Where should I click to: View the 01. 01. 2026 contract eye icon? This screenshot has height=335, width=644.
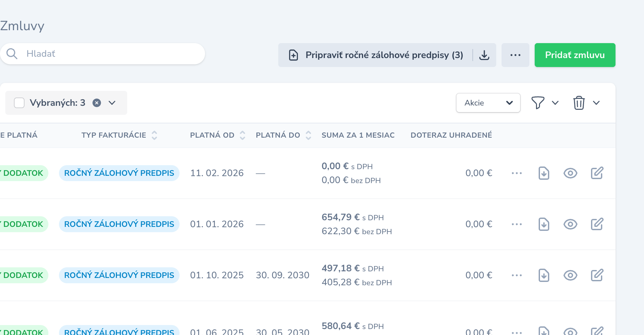point(570,224)
